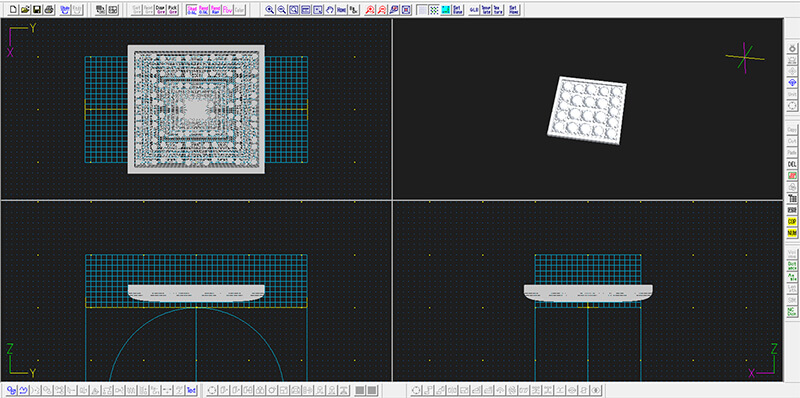Create a new file with the blank page icon

[x=13, y=9]
